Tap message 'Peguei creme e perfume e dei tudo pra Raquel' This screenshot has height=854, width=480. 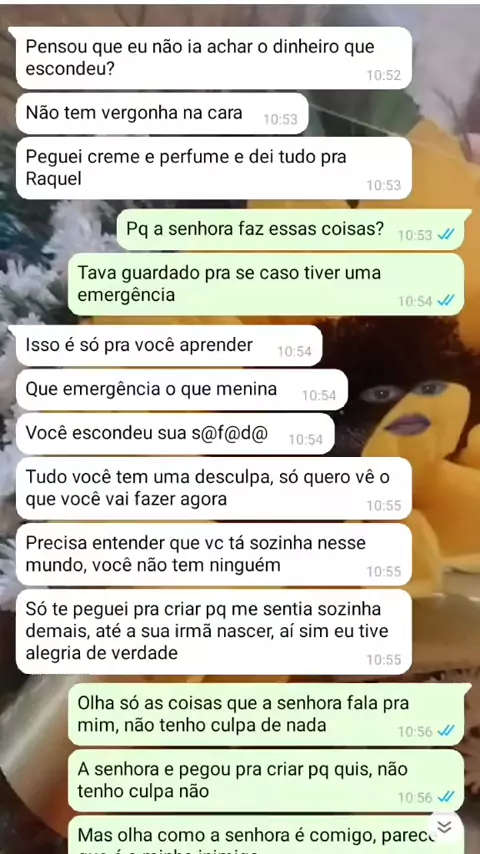[x=214, y=168]
